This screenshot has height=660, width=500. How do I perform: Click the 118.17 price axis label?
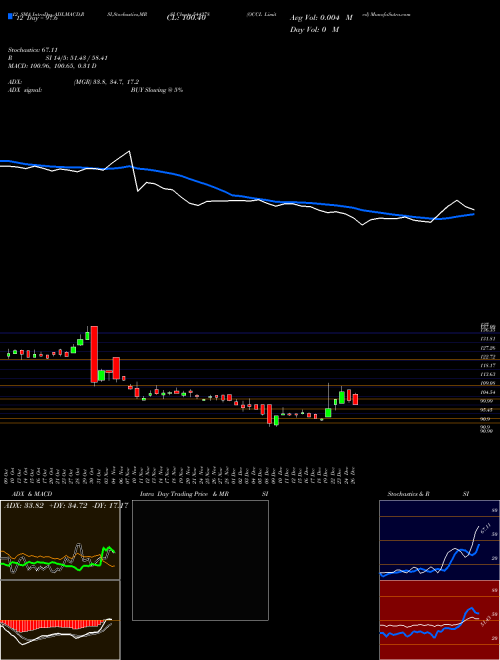point(487,366)
